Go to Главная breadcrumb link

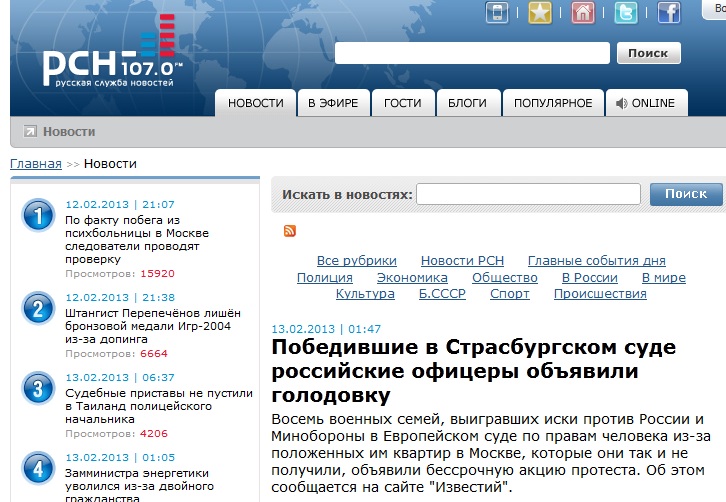click(x=36, y=164)
